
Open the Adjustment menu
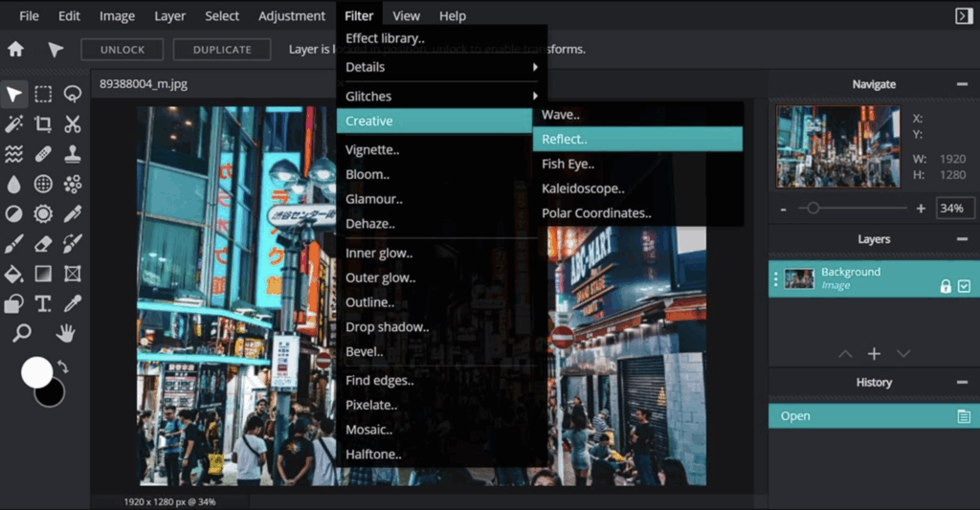[x=292, y=16]
